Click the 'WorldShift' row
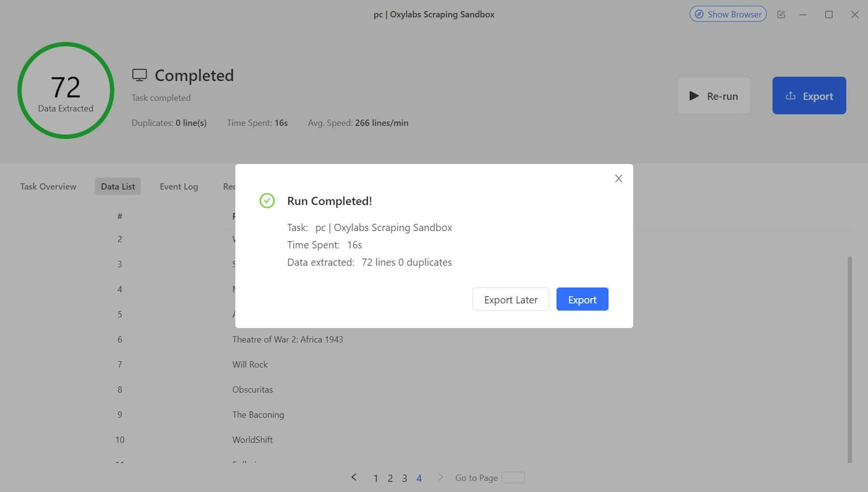 click(252, 440)
